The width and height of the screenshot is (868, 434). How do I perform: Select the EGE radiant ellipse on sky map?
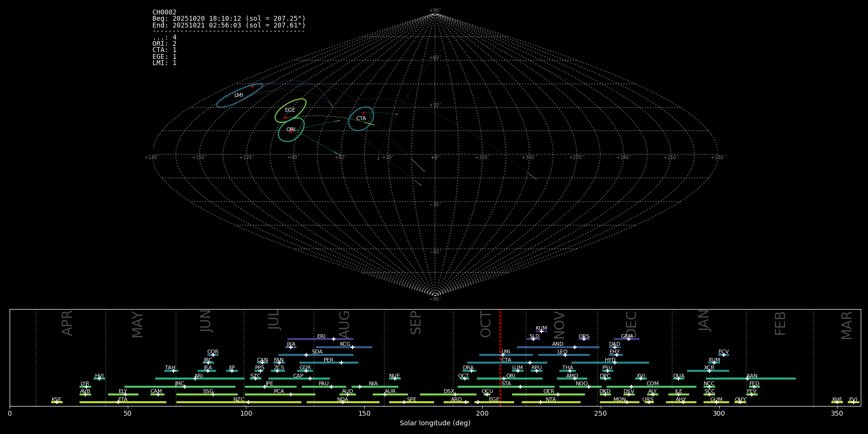290,110
